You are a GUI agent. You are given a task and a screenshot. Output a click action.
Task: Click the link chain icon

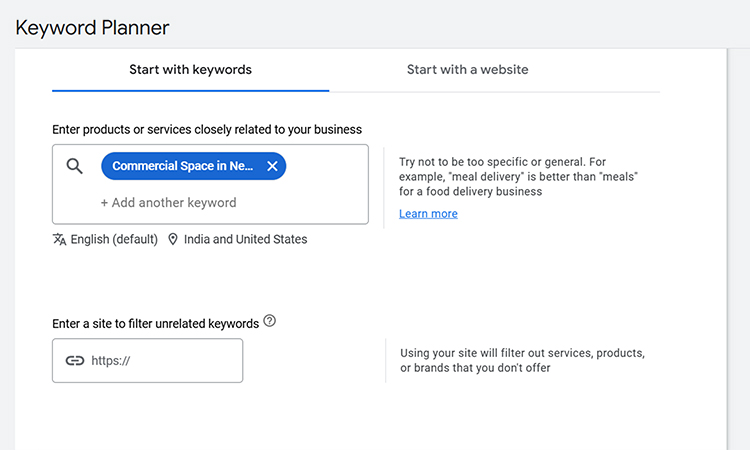[x=75, y=361]
